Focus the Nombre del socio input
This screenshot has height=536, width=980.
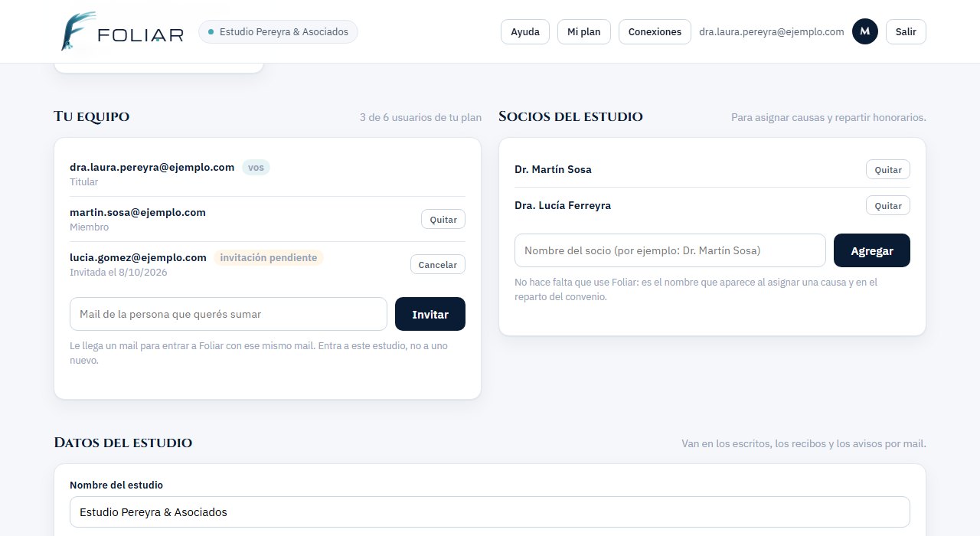tap(670, 250)
